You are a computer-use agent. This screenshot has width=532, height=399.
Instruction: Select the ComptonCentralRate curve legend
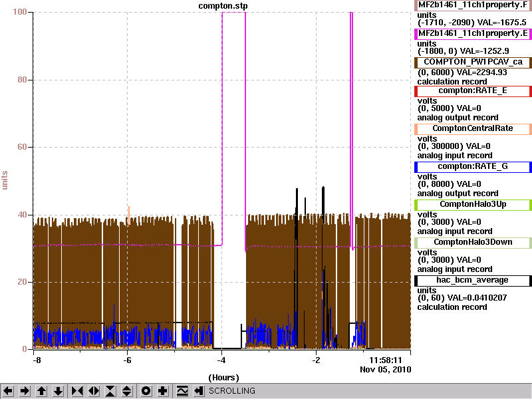tap(473, 128)
